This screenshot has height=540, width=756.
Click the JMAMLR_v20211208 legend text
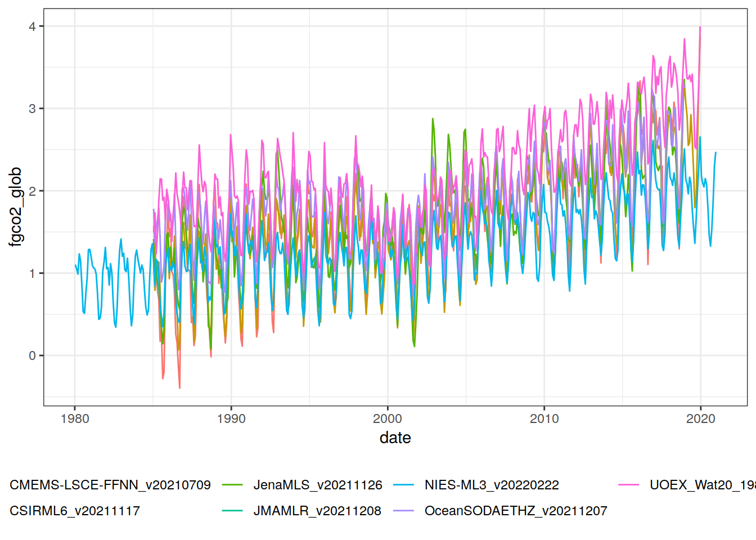[x=317, y=511]
